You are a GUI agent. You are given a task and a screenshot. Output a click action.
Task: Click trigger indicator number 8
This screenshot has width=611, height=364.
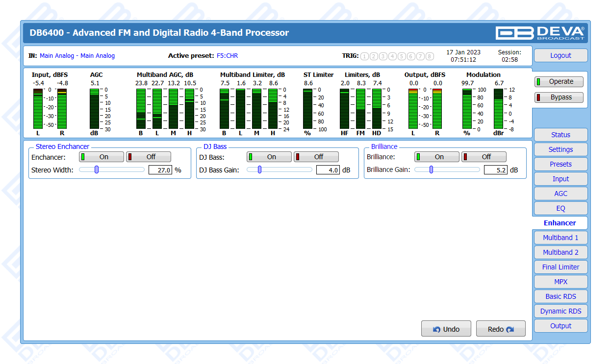430,56
